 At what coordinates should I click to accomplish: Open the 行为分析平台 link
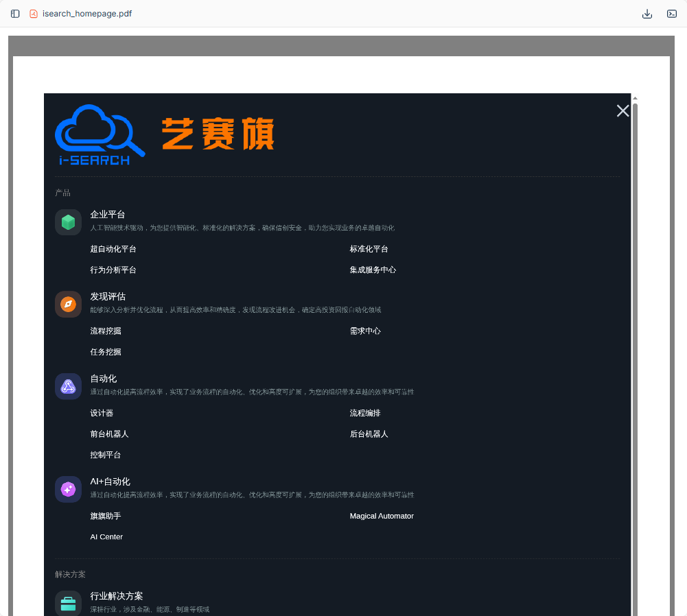point(113,270)
